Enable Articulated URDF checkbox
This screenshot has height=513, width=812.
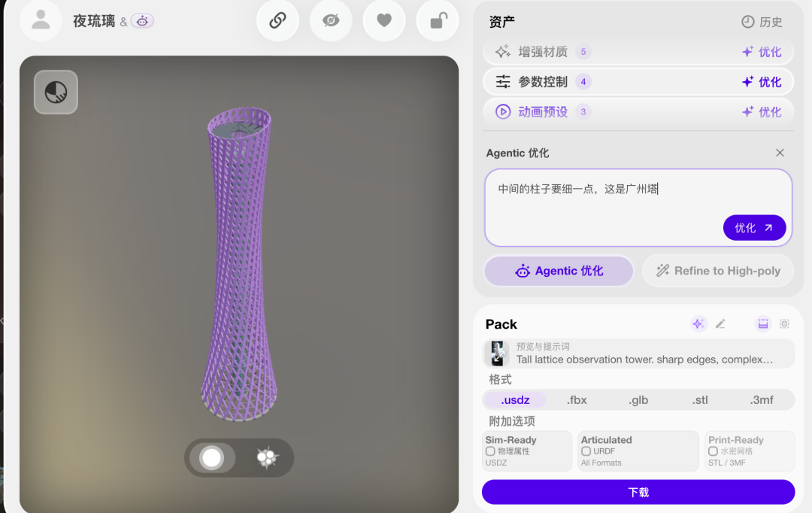[586, 451]
